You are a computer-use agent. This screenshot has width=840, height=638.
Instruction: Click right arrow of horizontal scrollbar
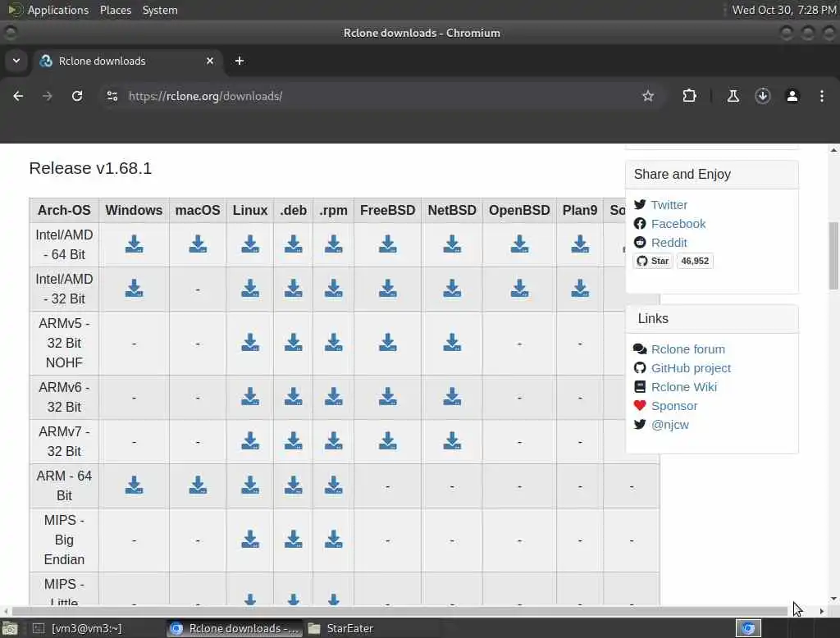[822, 611]
